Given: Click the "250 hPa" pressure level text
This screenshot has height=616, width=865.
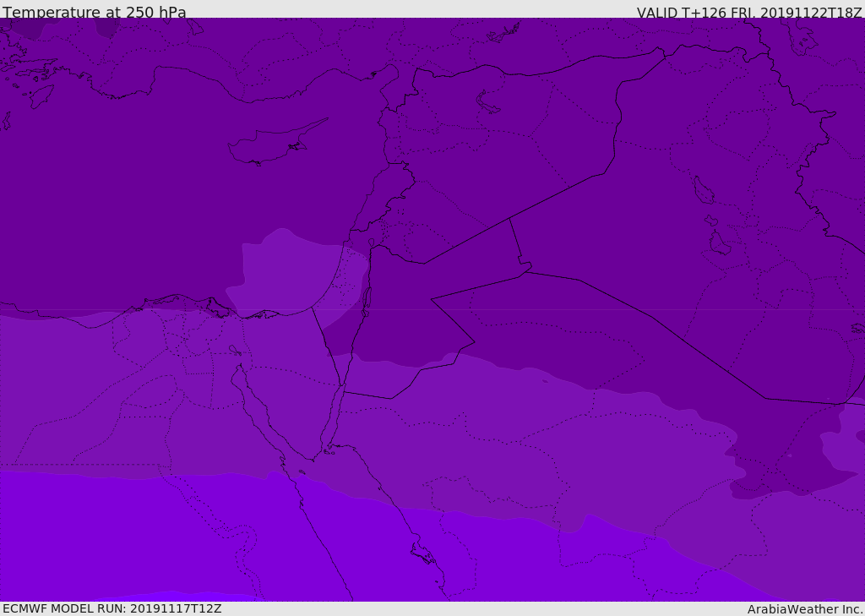Looking at the screenshot, I should (155, 13).
